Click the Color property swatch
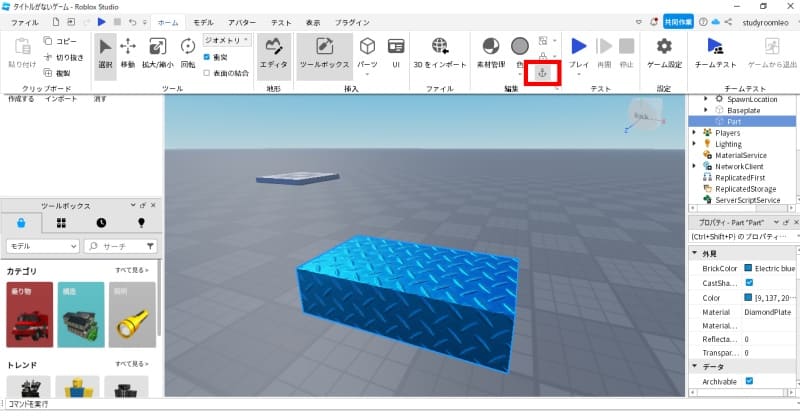 pyautogui.click(x=748, y=298)
